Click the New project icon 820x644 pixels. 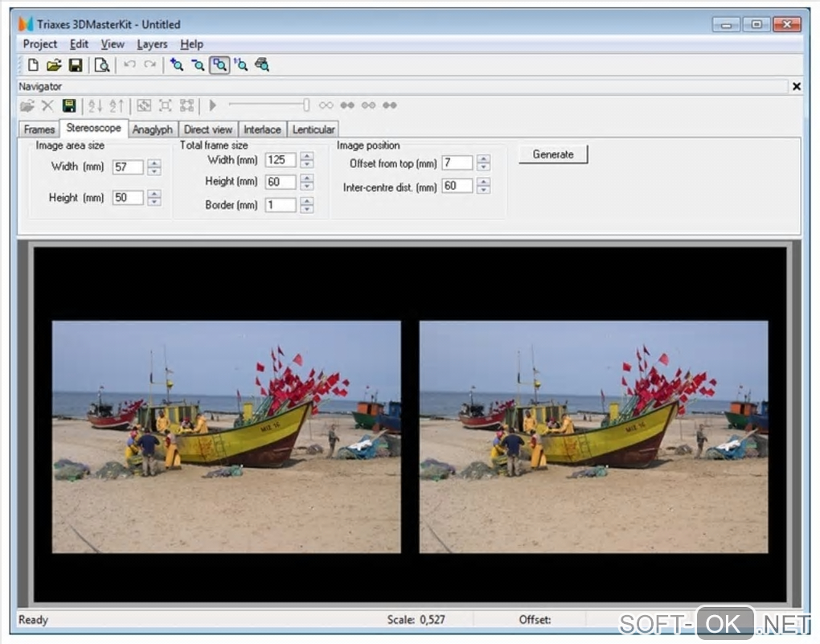point(33,65)
